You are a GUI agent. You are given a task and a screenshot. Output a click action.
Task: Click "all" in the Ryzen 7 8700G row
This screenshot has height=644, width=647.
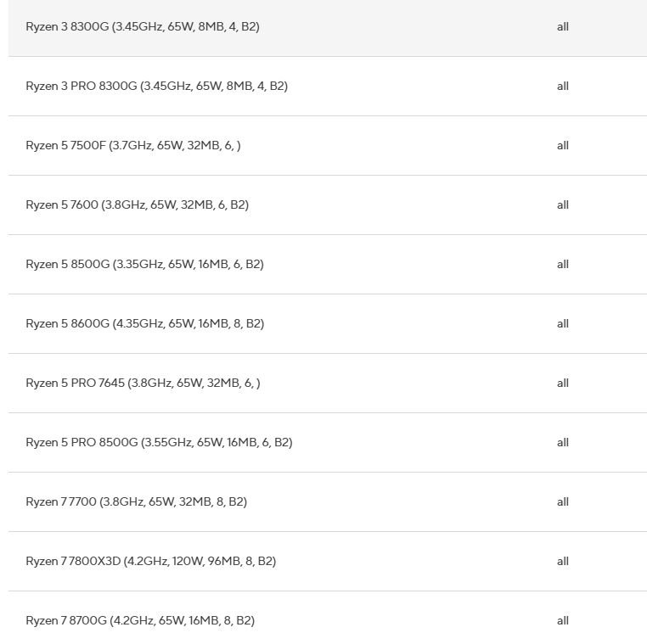point(563,620)
